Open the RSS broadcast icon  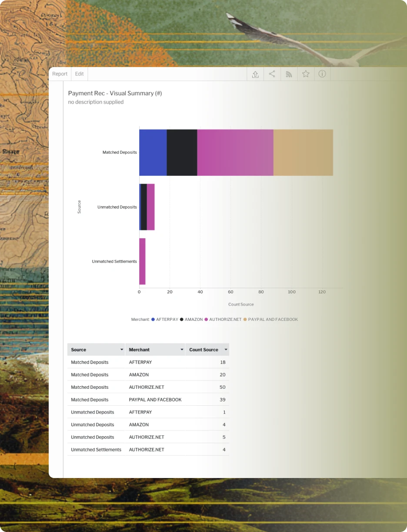(x=289, y=74)
